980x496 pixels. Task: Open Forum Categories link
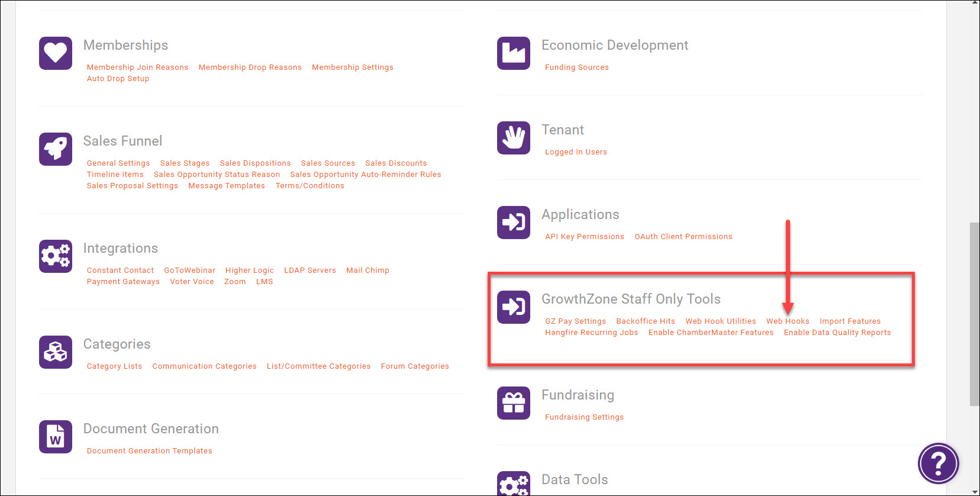[415, 366]
